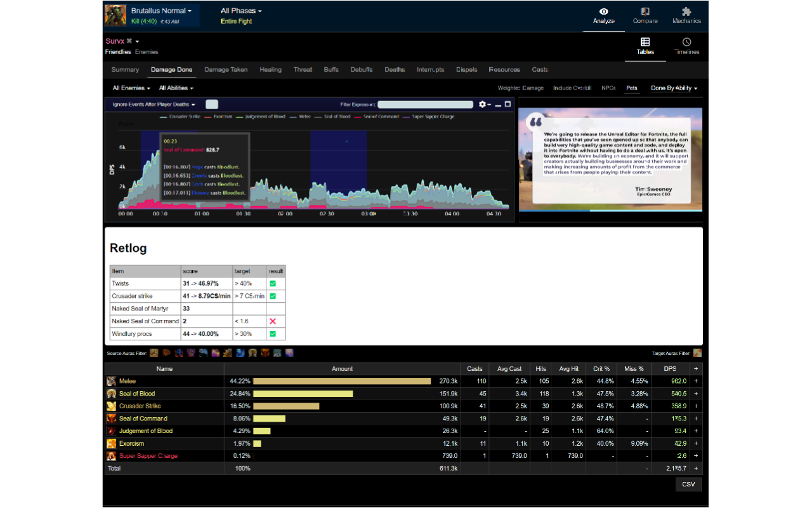Export table with CSV button
Screen dimensions: 812x508
pyautogui.click(x=688, y=485)
